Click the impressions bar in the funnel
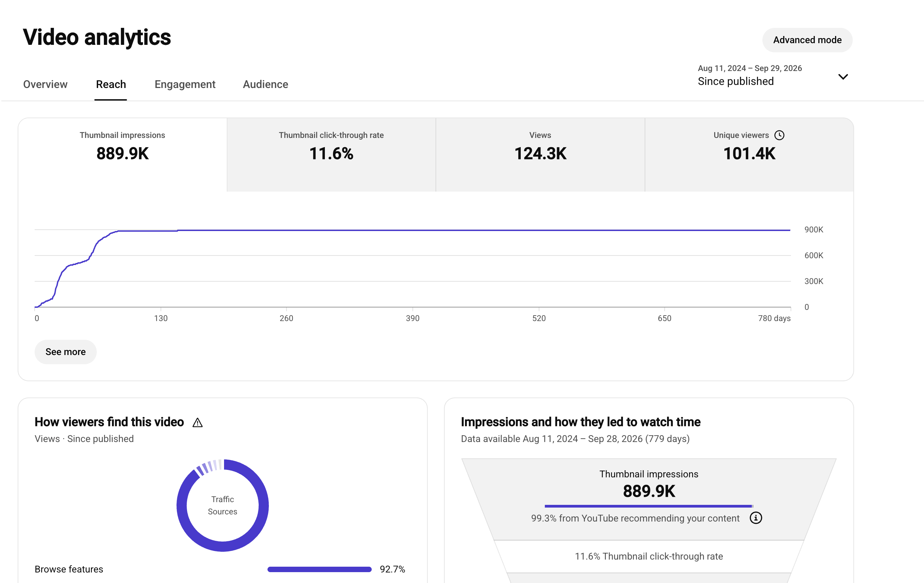Screen dimensions: 924x583 click(648, 506)
